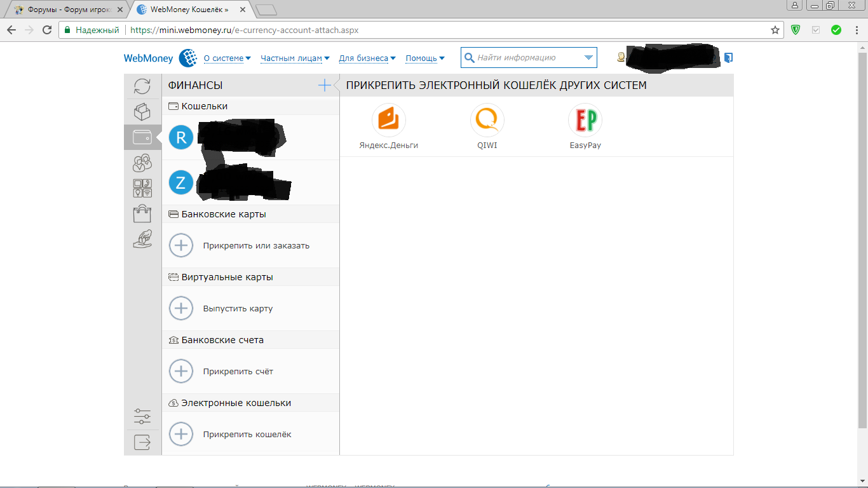Click the refresh icon in left sidebar
Screen dimensions: 868x488
(x=142, y=86)
